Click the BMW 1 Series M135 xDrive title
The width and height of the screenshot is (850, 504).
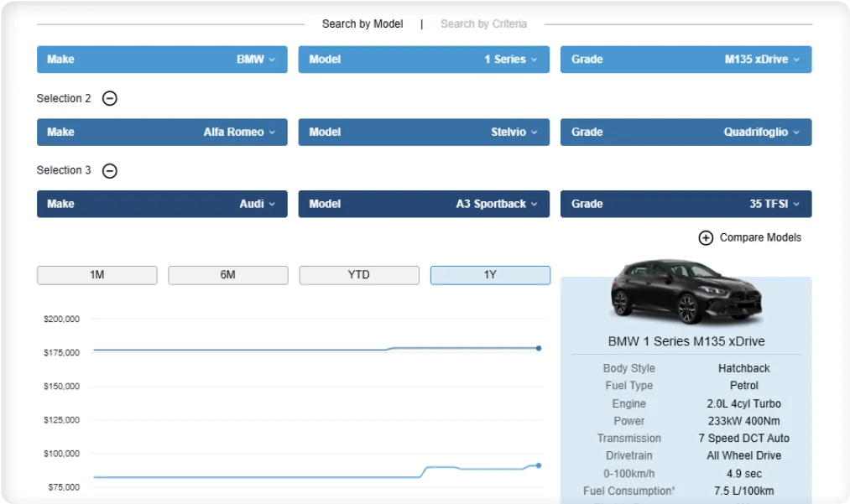coord(686,341)
